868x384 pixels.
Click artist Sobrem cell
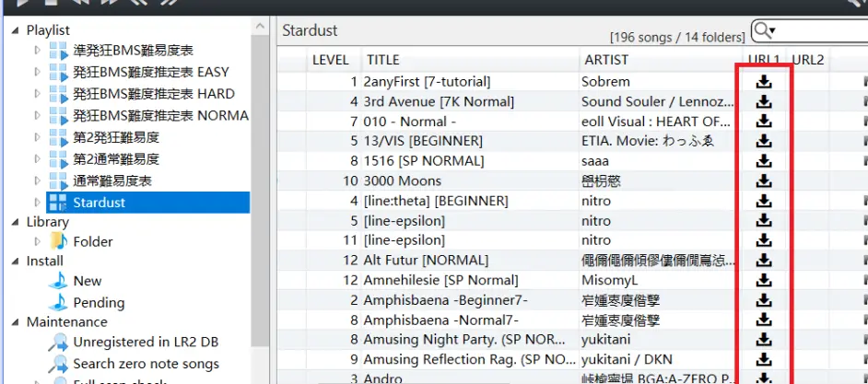(605, 82)
